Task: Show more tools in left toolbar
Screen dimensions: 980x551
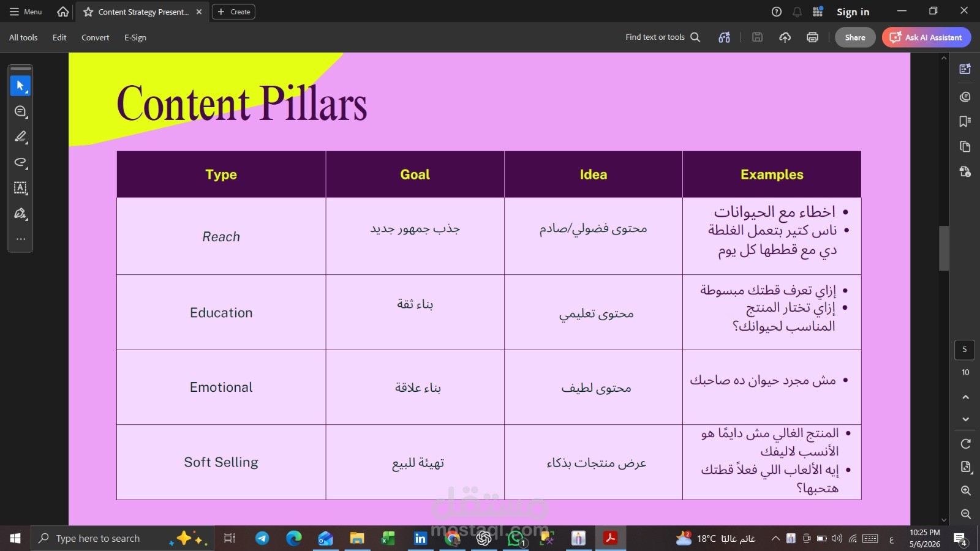Action: click(20, 239)
